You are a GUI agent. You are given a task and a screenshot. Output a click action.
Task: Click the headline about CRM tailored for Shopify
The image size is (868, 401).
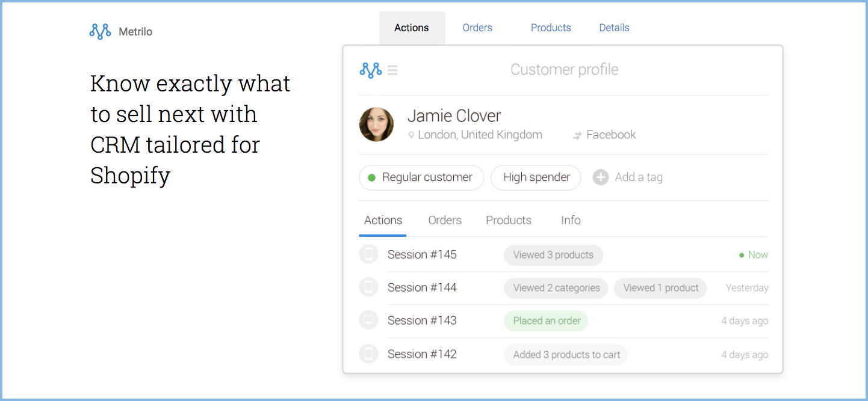190,129
